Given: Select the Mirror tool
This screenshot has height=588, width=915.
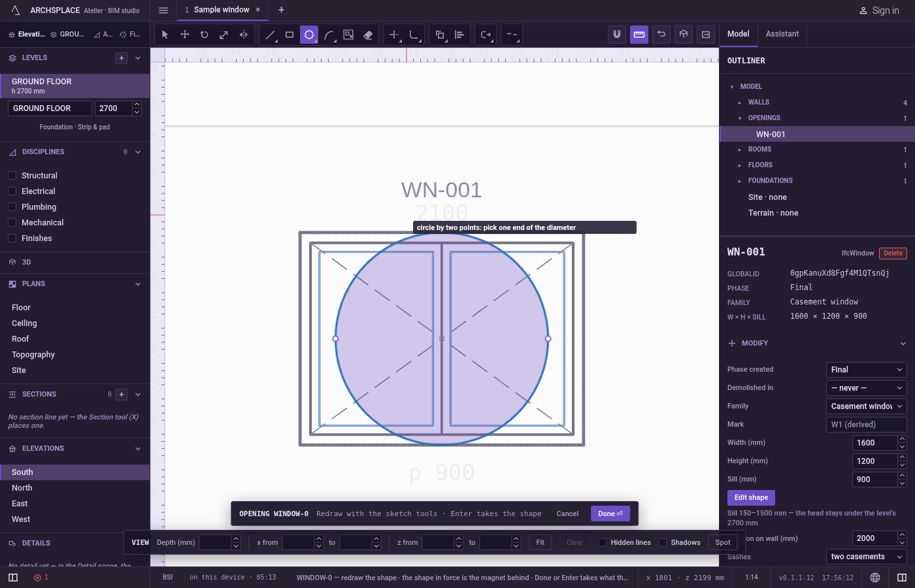Looking at the screenshot, I should [x=244, y=35].
